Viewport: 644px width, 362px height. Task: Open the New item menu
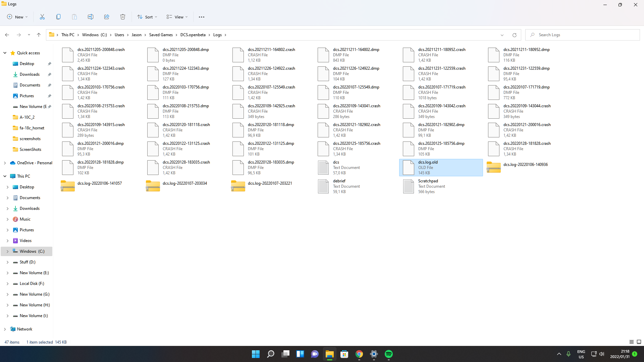(17, 17)
